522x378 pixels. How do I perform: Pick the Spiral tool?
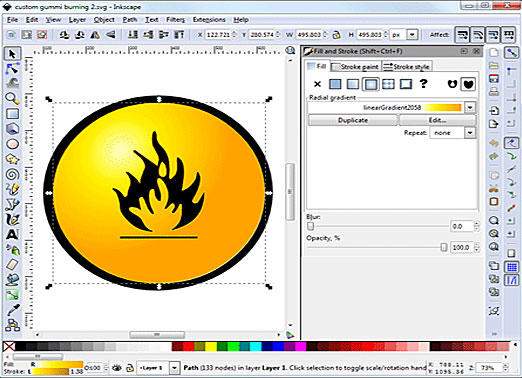click(13, 174)
